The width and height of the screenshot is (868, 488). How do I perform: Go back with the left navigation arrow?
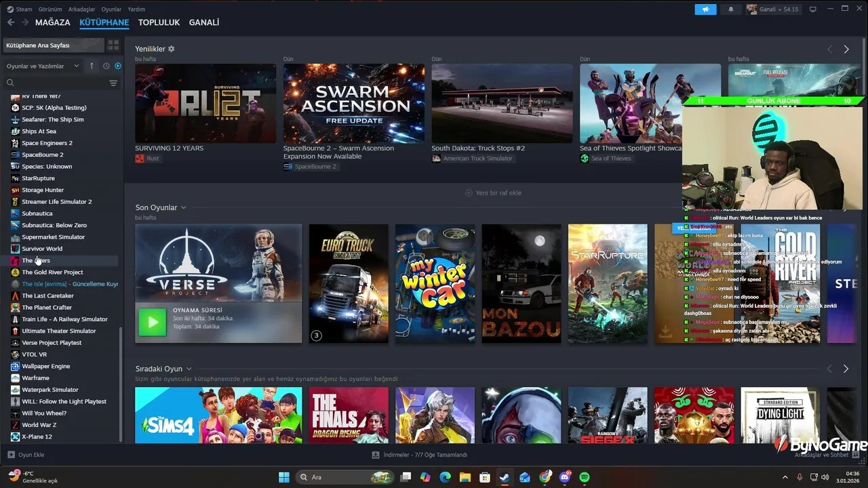pos(11,22)
